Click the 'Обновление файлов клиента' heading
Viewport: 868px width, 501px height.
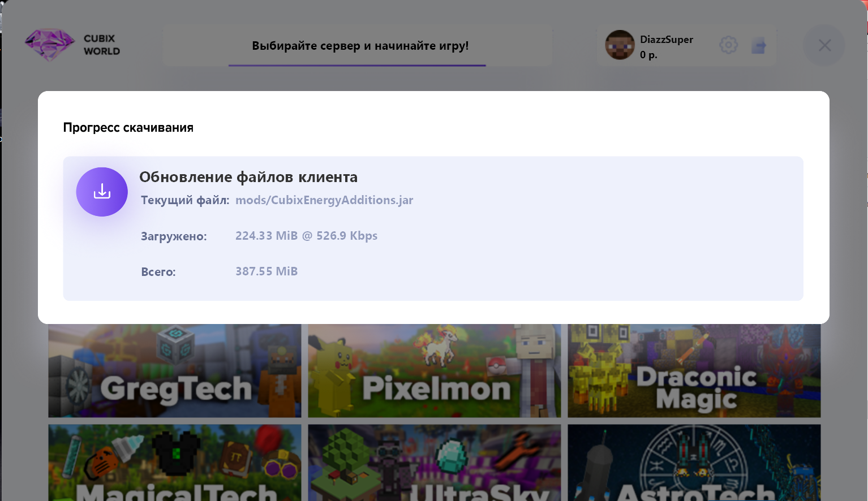(248, 177)
